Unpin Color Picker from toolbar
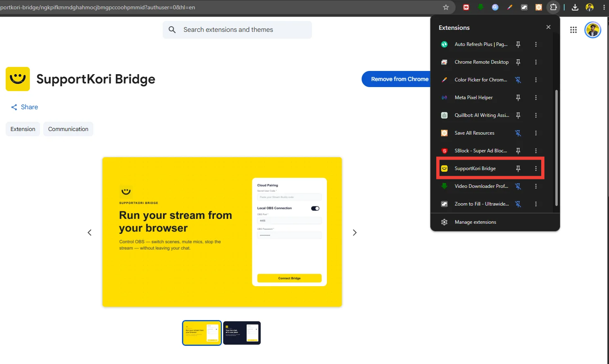 518,80
